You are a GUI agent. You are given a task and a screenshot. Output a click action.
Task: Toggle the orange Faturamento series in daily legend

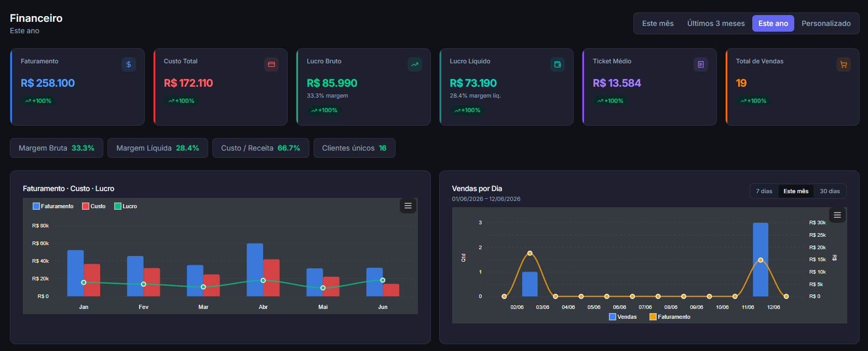coord(670,317)
